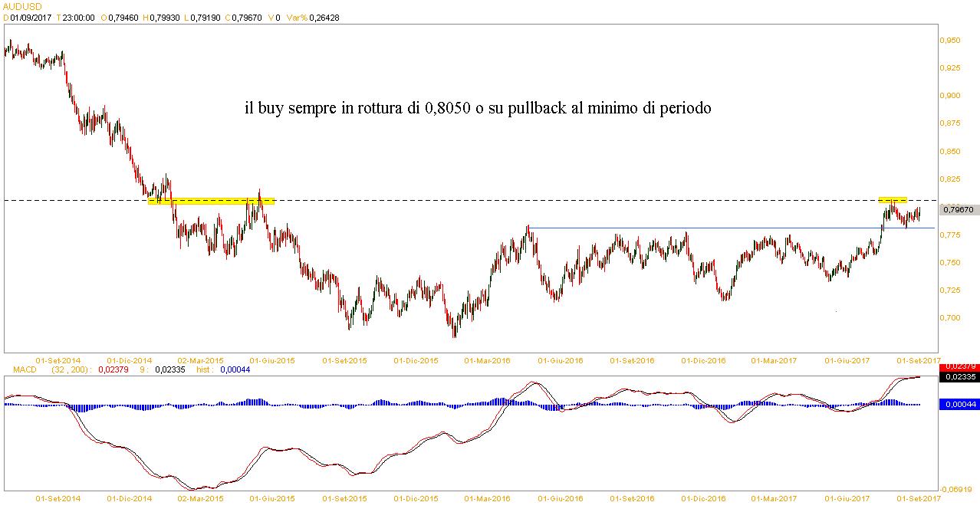Click the small yellow zone at 2017 high

click(x=893, y=199)
